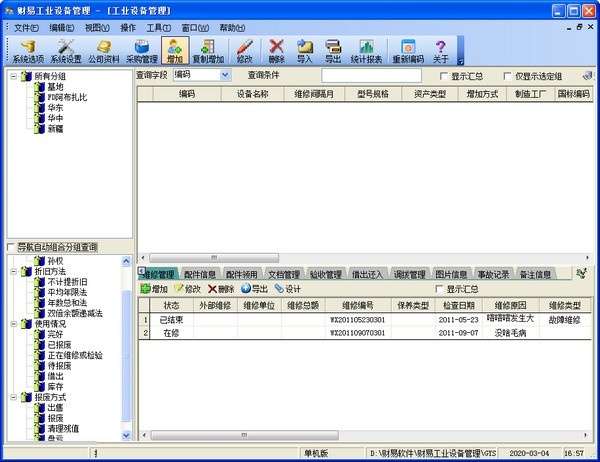Open the 工具 menu
The height and width of the screenshot is (462, 600).
point(158,28)
